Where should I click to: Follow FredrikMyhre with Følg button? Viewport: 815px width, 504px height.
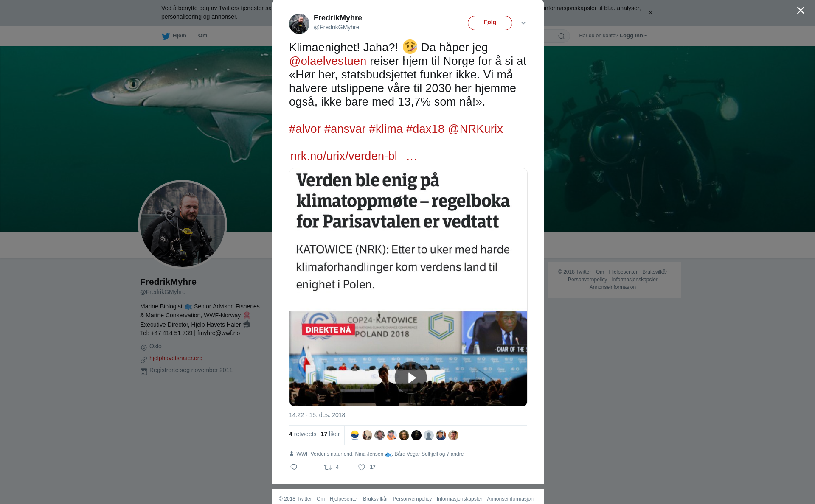click(x=490, y=23)
